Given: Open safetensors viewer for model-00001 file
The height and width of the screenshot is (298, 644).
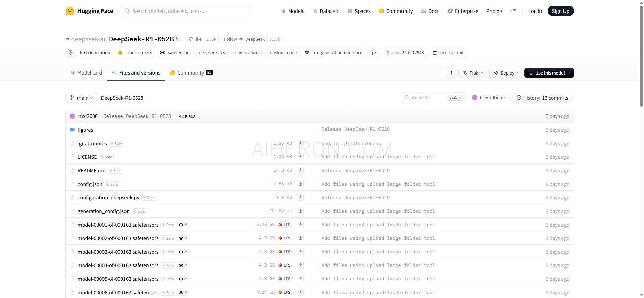Looking at the screenshot, I should click(183, 225).
